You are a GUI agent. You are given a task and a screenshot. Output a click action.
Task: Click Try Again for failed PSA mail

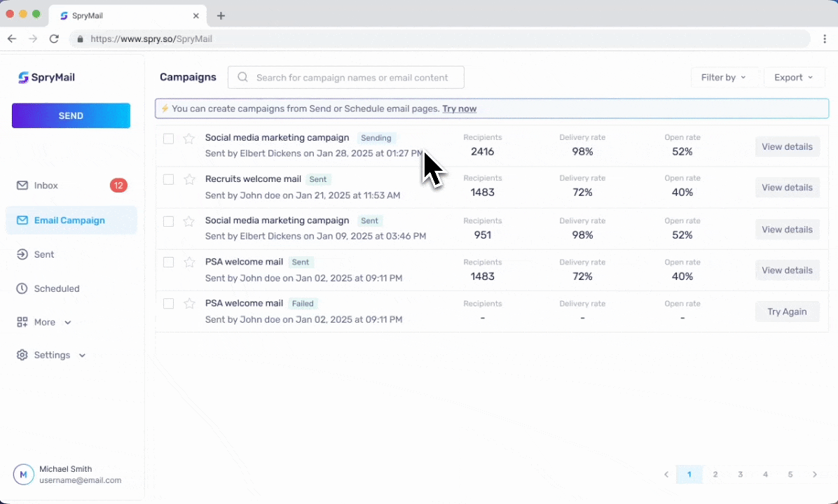tap(788, 311)
